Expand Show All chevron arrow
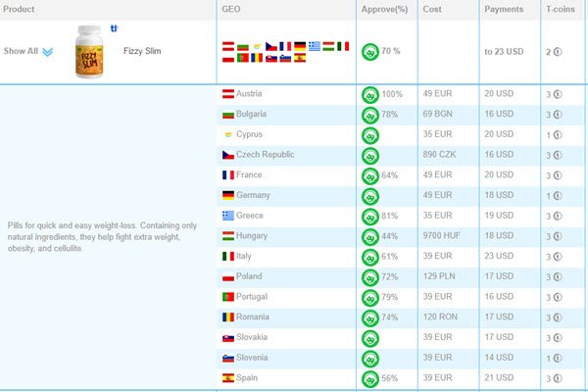The height and width of the screenshot is (392, 588). click(47, 52)
